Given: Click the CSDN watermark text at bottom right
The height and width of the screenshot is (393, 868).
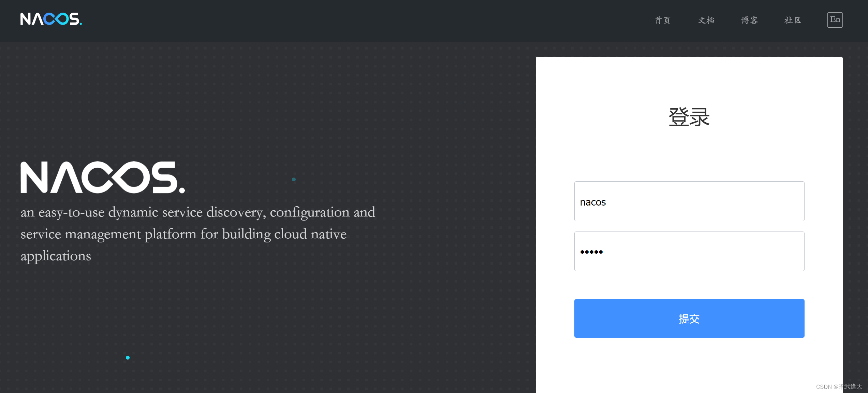Looking at the screenshot, I should point(839,387).
